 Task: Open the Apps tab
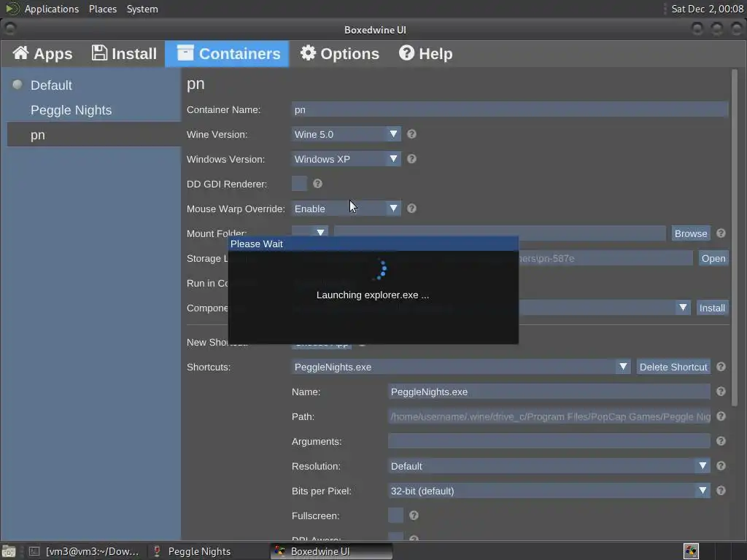coord(42,54)
